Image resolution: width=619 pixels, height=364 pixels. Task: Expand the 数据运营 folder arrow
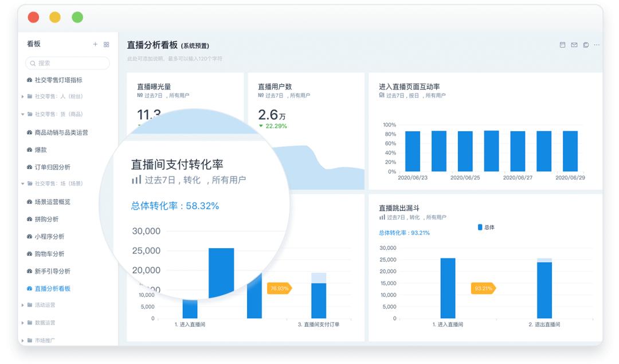pos(22,323)
